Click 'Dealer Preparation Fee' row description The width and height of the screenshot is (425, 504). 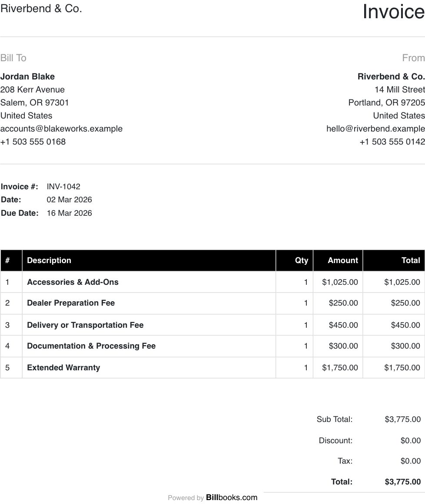(x=71, y=303)
